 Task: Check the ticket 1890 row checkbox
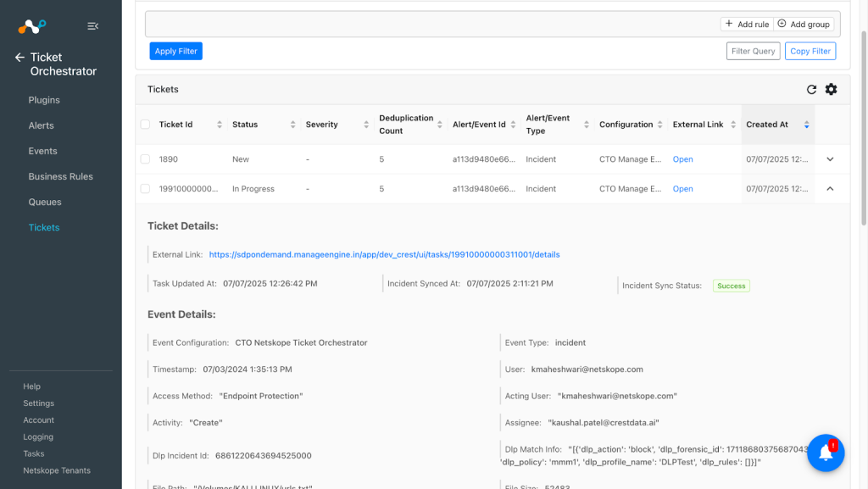(x=145, y=159)
